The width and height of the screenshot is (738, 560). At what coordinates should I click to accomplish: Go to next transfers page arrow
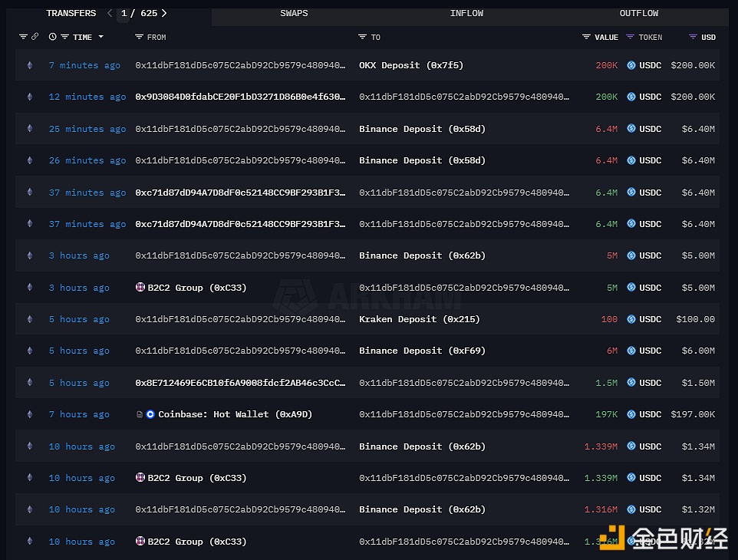[164, 13]
